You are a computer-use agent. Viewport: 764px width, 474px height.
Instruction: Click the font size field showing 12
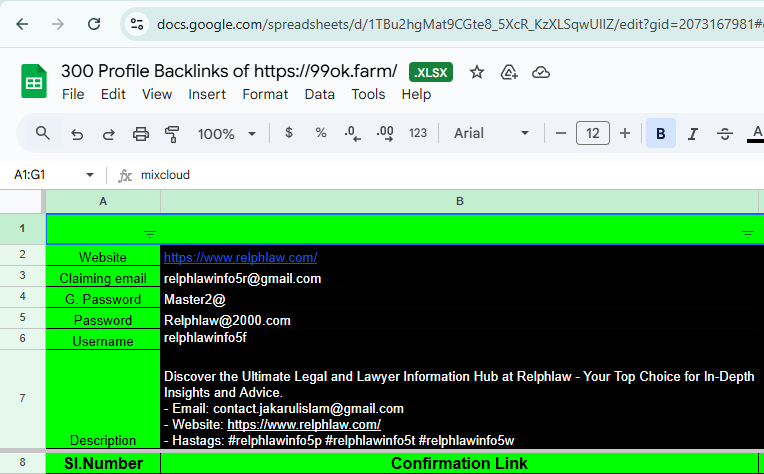pos(592,133)
